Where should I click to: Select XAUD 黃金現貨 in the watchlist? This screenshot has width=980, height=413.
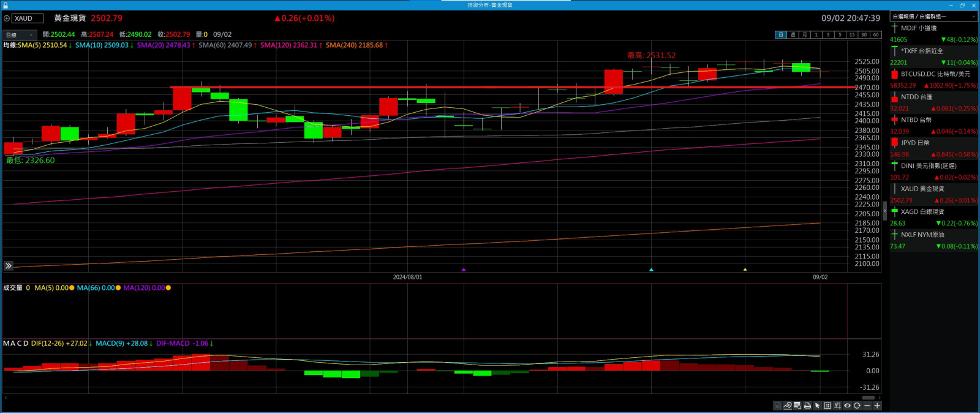click(933, 194)
